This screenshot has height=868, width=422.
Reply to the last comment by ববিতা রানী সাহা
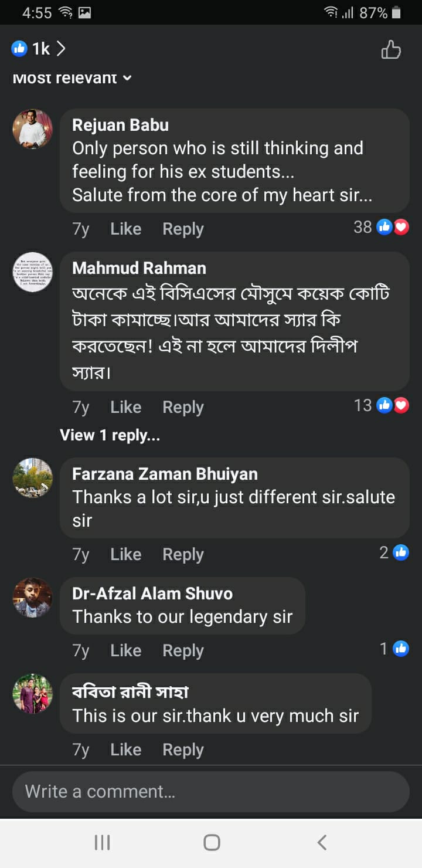tap(183, 750)
